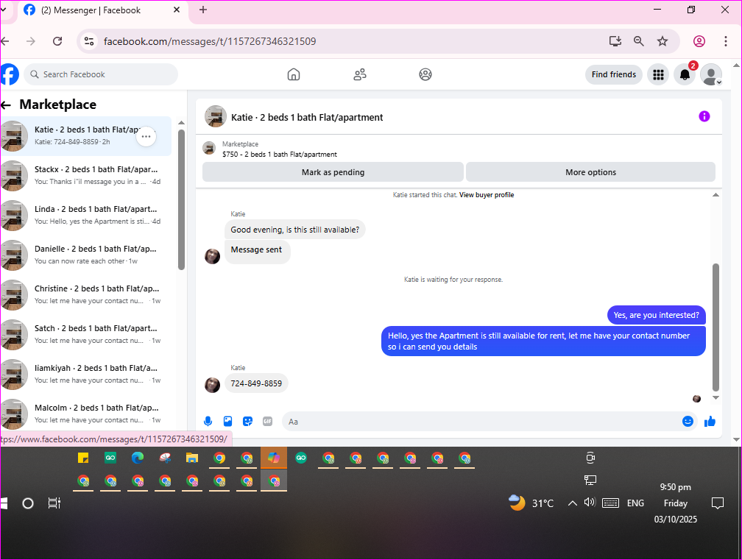Click the 'Yes, are you interested?' message
The height and width of the screenshot is (560, 742).
click(x=656, y=315)
